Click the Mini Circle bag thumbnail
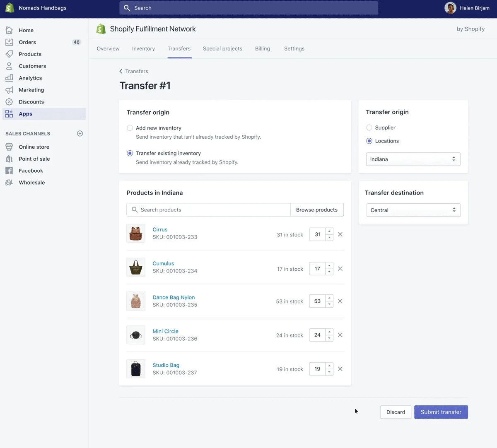This screenshot has width=497, height=448. pos(136,335)
